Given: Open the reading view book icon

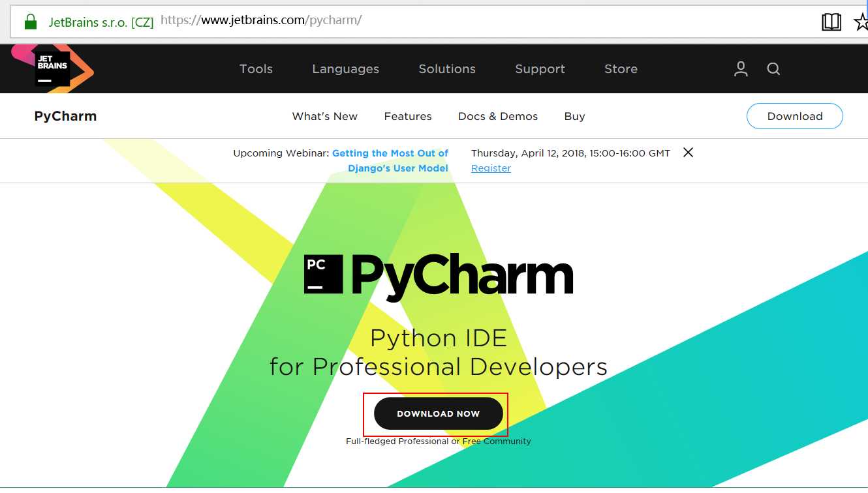Looking at the screenshot, I should [x=831, y=22].
